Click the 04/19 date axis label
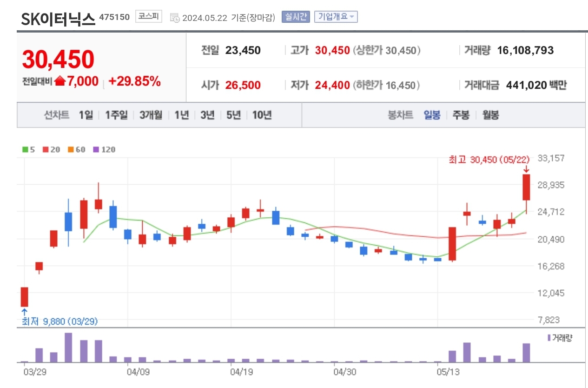This screenshot has height=388, width=588. click(x=241, y=372)
